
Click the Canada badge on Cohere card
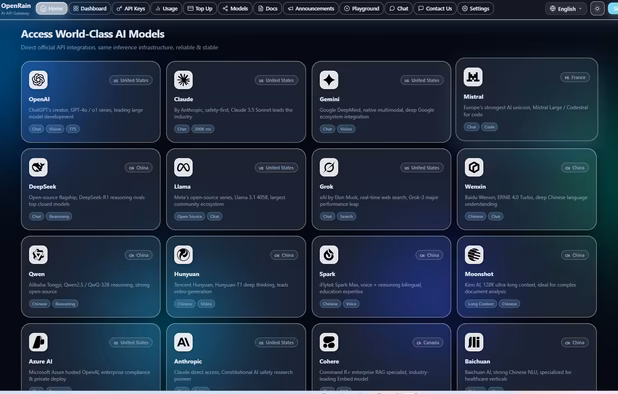point(428,343)
